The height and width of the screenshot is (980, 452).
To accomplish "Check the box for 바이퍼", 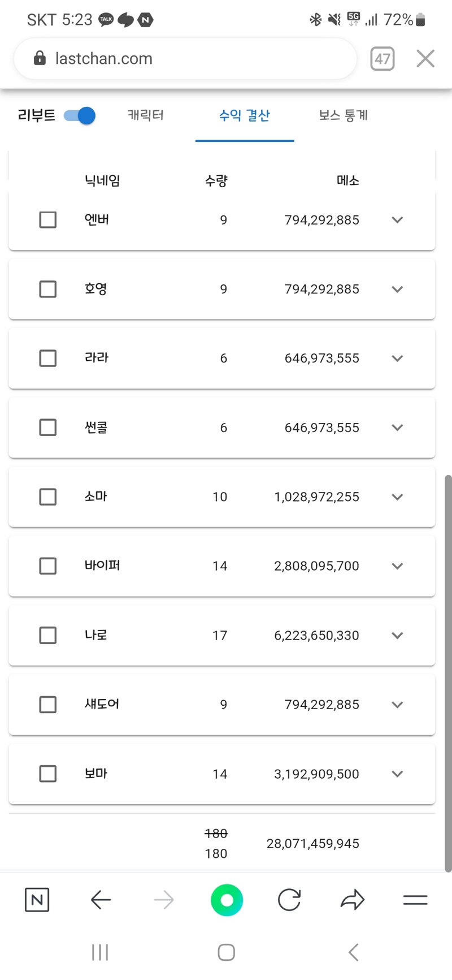I will 48,565.
